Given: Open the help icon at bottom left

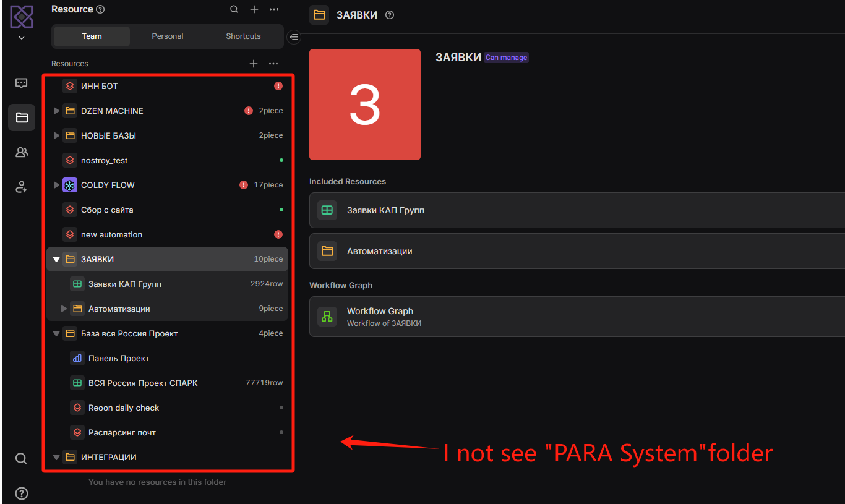Looking at the screenshot, I should tap(21, 493).
